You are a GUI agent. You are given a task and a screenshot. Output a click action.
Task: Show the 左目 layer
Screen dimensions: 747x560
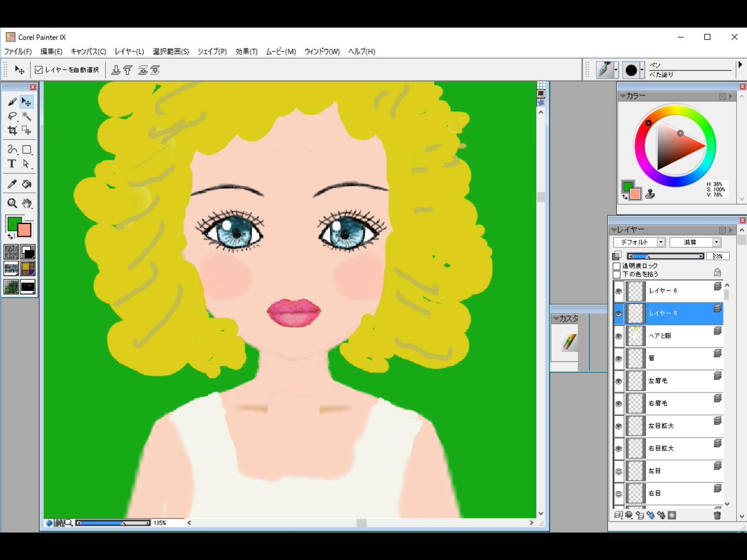coord(618,471)
